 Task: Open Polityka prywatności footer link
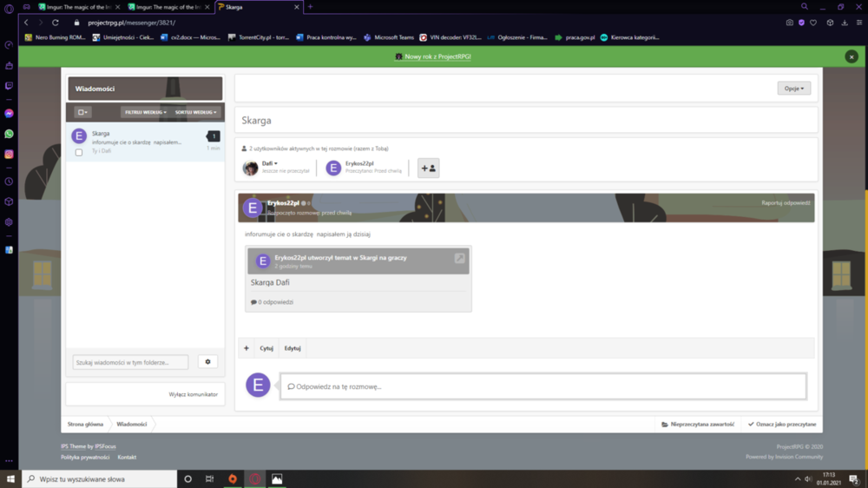(85, 458)
